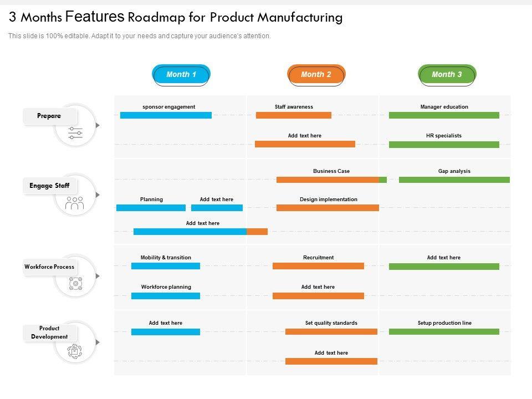Click the Product Development box icon
532x399 pixels.
point(75,350)
